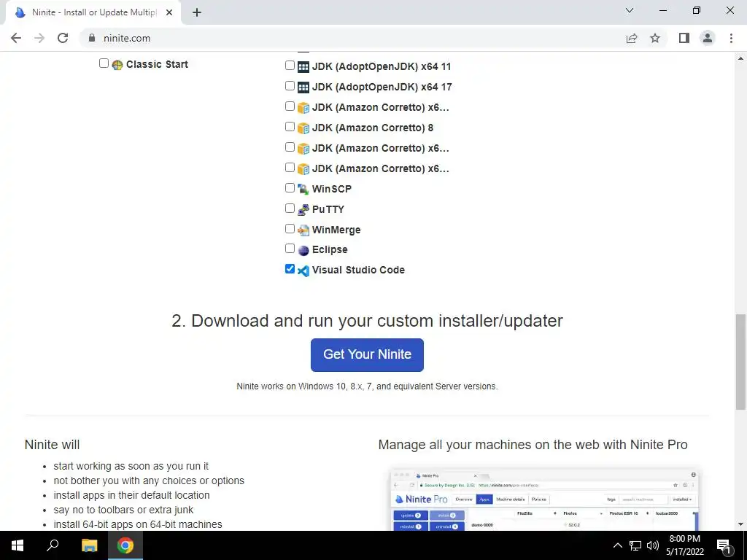
Task: Open Windows Start menu
Action: click(18, 545)
